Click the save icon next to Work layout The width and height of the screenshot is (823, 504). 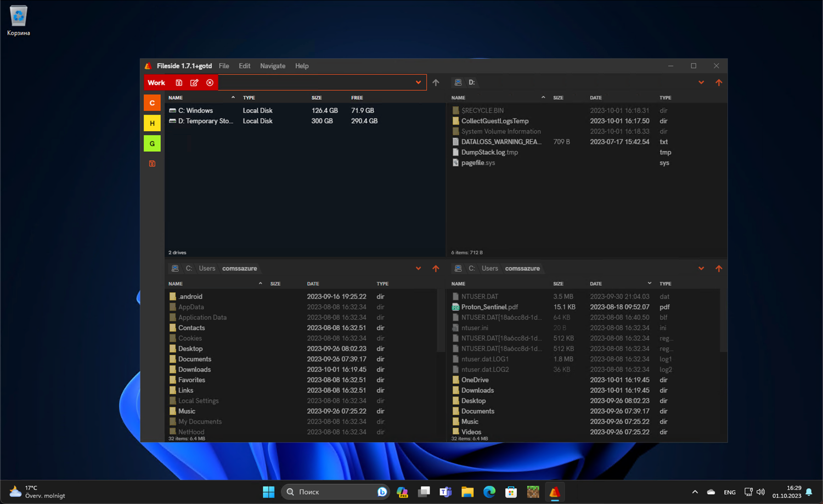pyautogui.click(x=179, y=83)
